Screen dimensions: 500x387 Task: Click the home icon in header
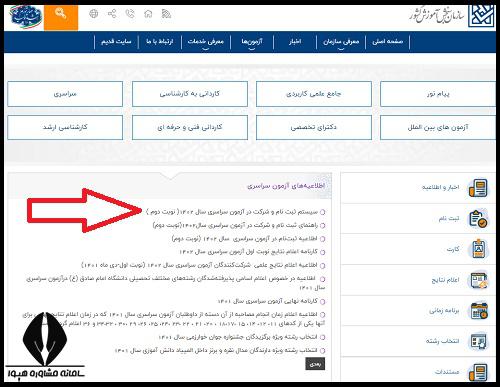click(x=148, y=14)
